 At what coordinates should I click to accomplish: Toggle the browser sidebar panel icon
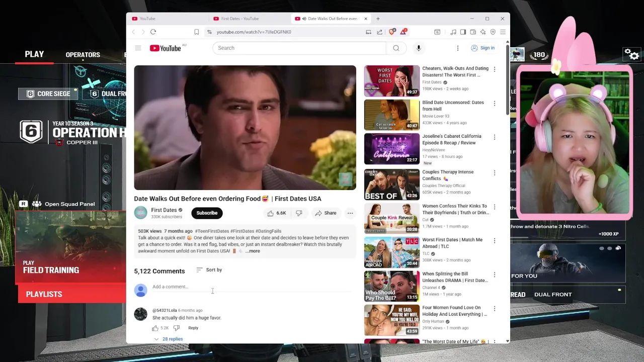[463, 32]
